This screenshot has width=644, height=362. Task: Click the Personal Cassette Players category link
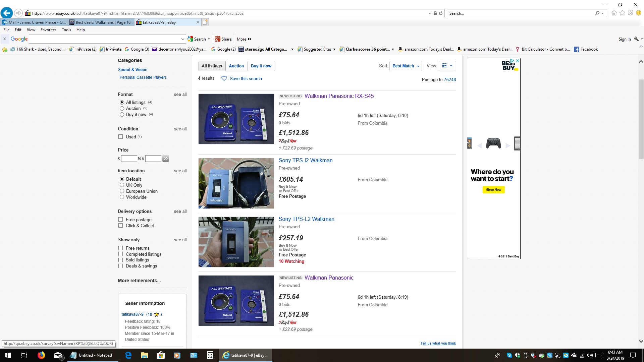(143, 77)
